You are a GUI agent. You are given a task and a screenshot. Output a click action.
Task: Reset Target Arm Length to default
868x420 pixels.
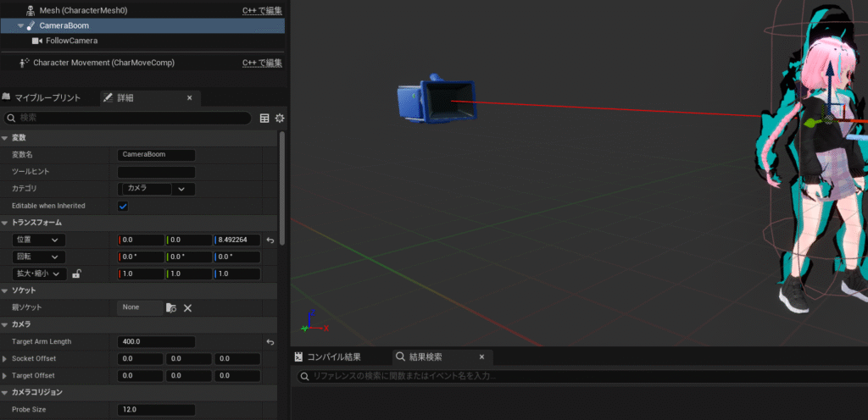click(270, 342)
